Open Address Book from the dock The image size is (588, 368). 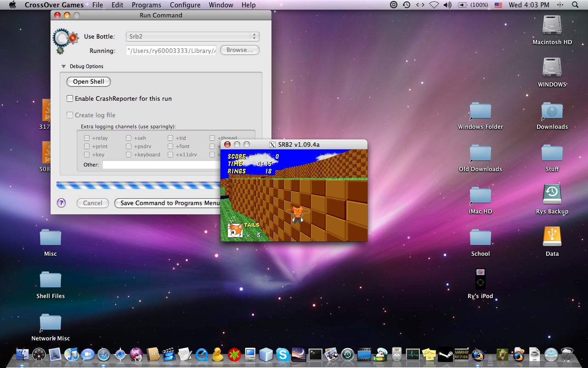click(153, 354)
